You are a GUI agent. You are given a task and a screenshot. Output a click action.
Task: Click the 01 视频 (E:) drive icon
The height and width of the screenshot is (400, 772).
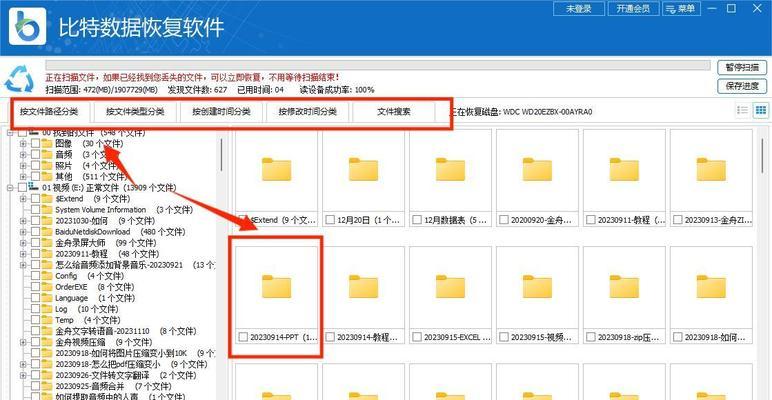(x=34, y=187)
